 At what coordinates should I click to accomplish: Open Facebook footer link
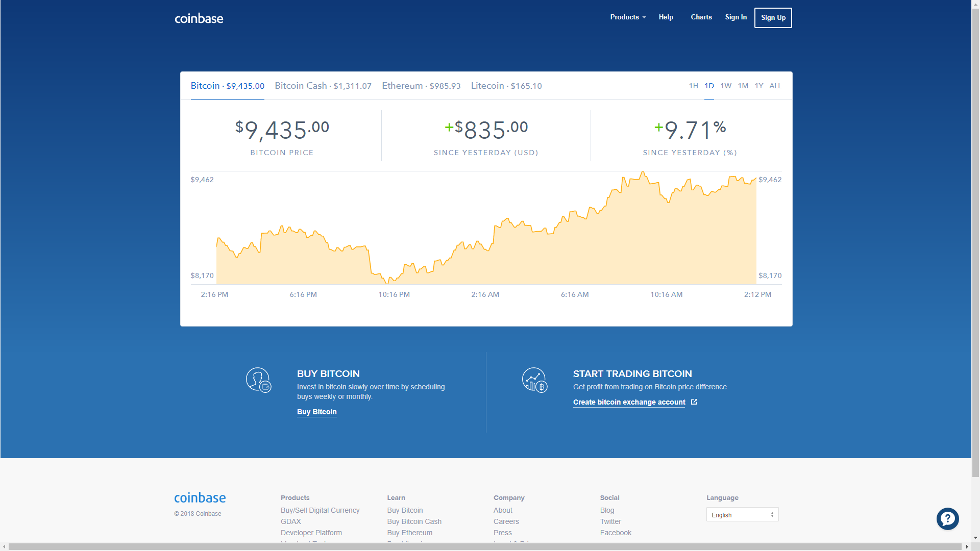click(616, 533)
